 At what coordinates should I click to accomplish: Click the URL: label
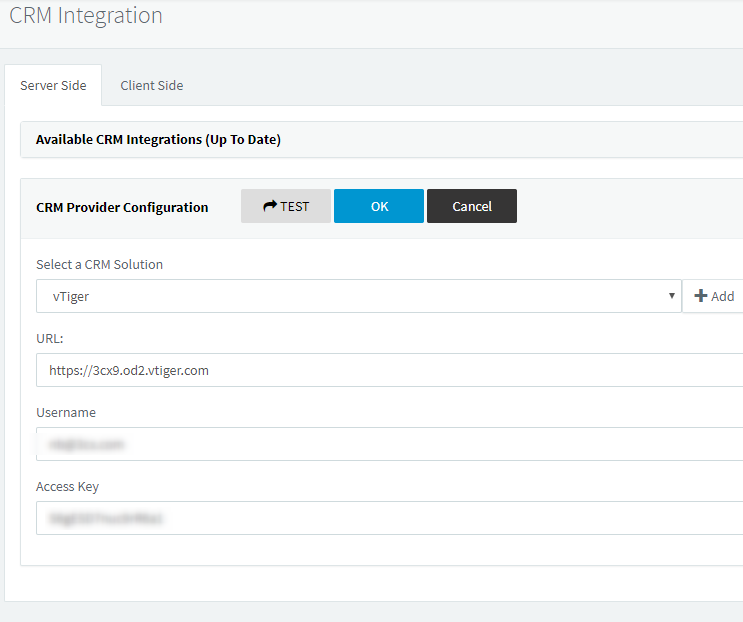coord(50,338)
